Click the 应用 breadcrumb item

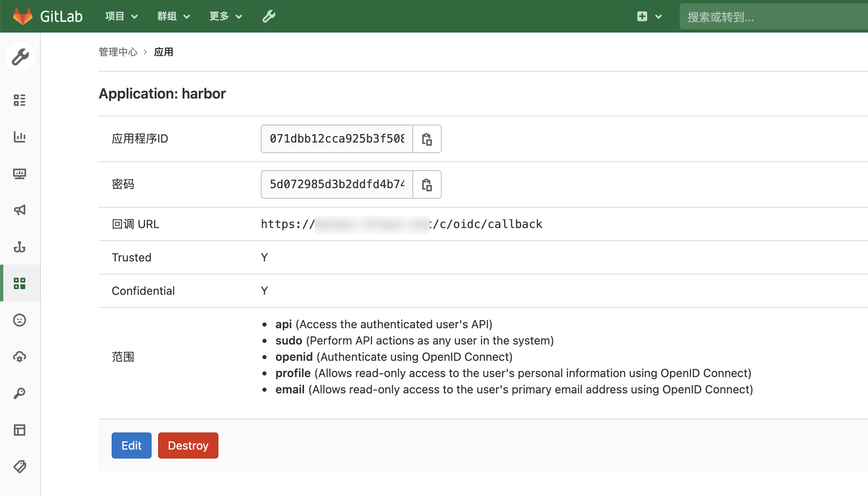pyautogui.click(x=164, y=52)
